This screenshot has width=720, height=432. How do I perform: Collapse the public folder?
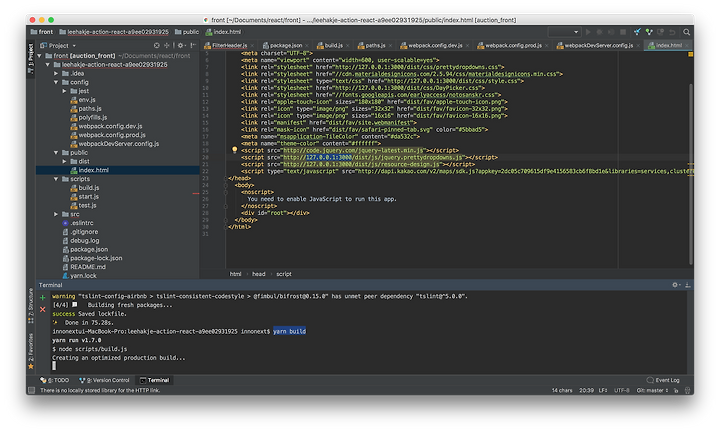(x=56, y=152)
